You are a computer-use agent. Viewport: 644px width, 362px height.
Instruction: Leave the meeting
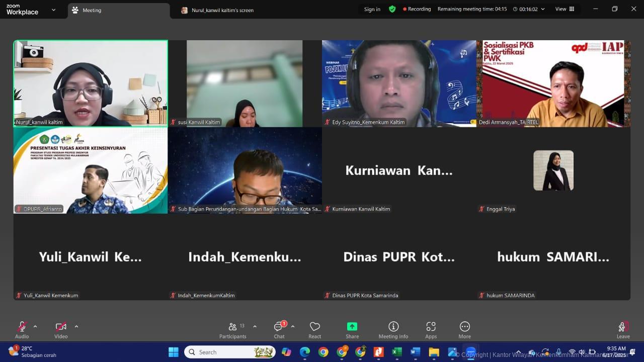click(623, 330)
